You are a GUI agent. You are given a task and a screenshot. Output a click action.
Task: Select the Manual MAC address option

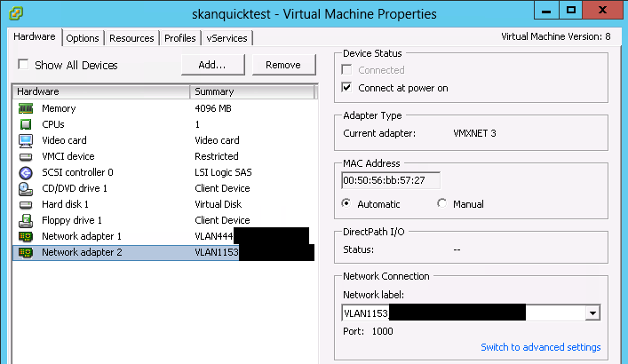pos(442,203)
